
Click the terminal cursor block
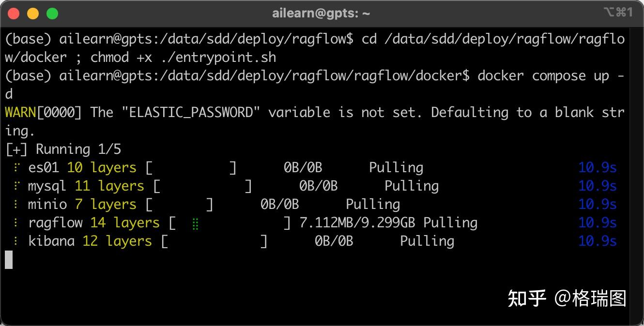(9, 260)
